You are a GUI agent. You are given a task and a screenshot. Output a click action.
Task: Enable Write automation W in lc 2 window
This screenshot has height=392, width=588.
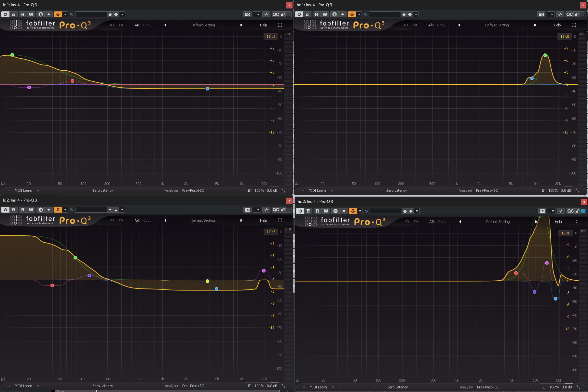click(x=31, y=210)
